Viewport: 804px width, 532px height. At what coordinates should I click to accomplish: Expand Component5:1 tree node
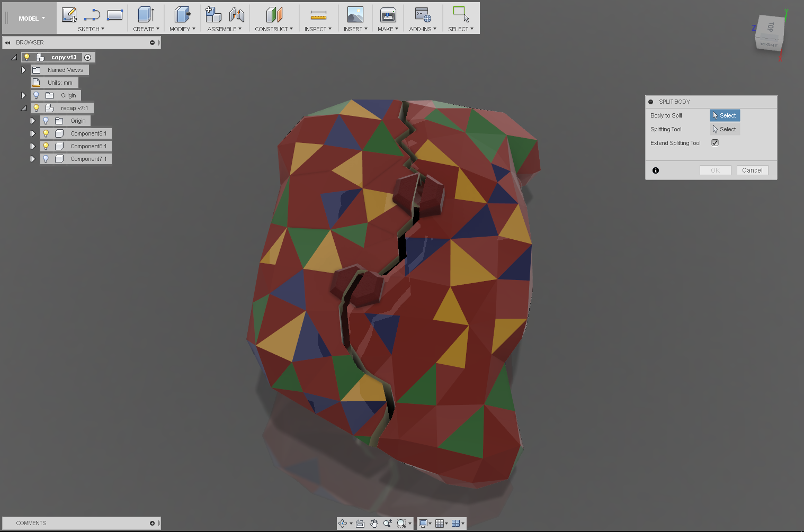click(33, 133)
